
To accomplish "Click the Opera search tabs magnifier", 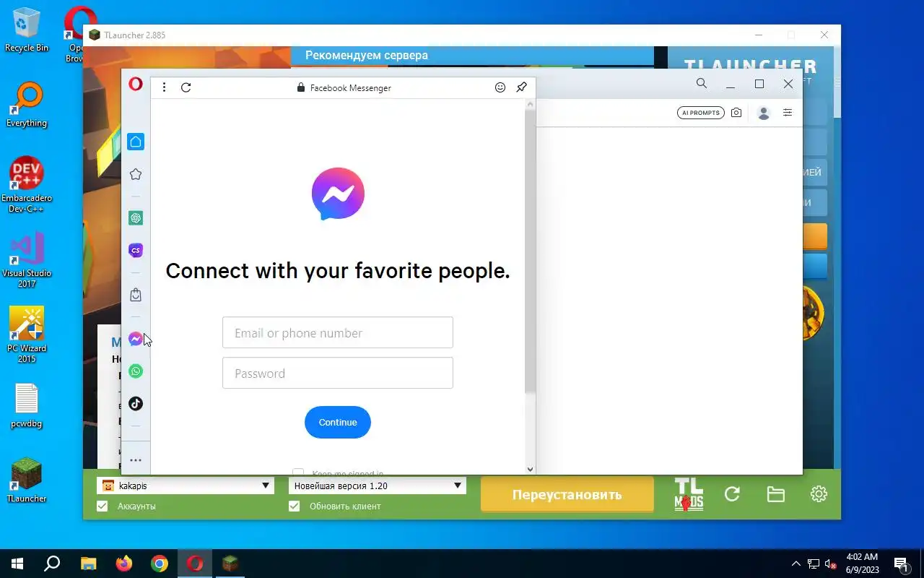I will click(702, 84).
